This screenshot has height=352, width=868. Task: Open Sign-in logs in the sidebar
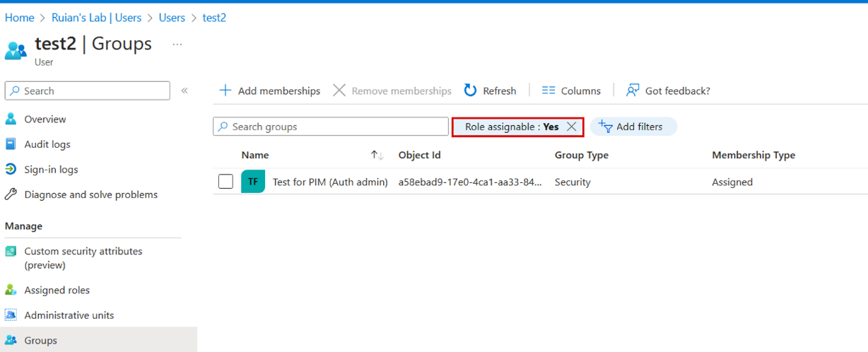(x=51, y=170)
